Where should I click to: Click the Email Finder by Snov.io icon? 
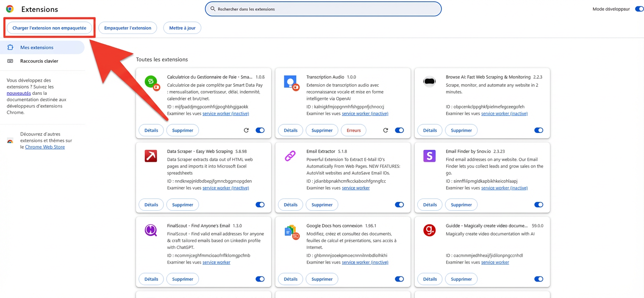point(429,156)
